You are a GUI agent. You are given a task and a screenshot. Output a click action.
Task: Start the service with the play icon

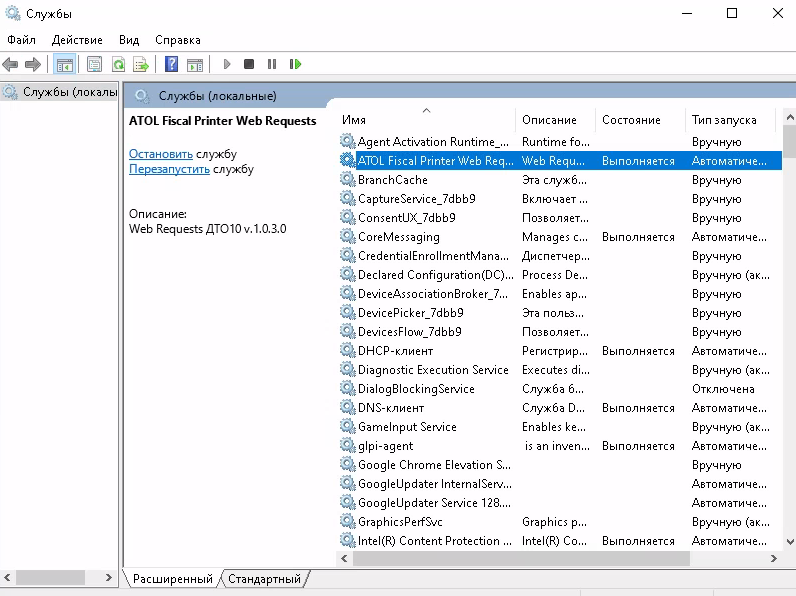click(x=227, y=64)
